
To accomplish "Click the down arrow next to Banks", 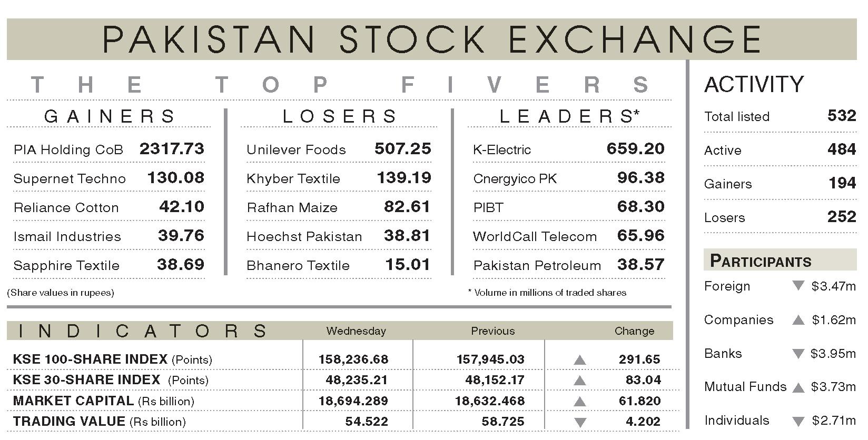I will [x=798, y=354].
